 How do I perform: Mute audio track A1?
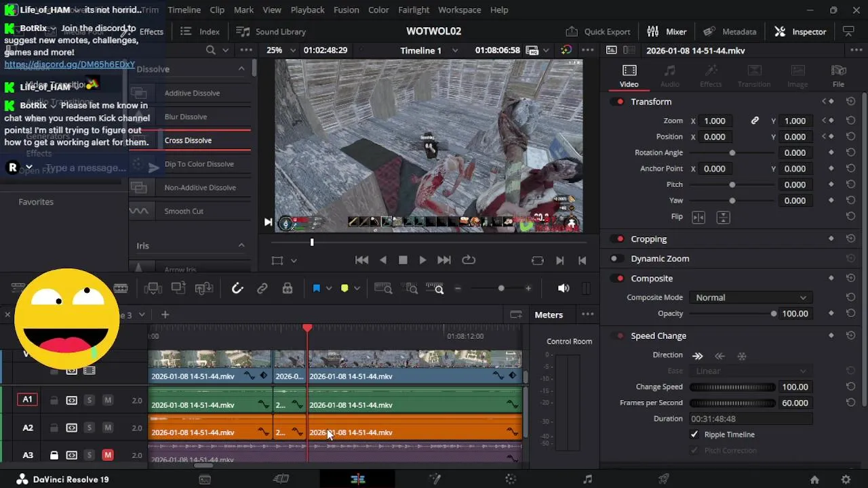coord(108,401)
